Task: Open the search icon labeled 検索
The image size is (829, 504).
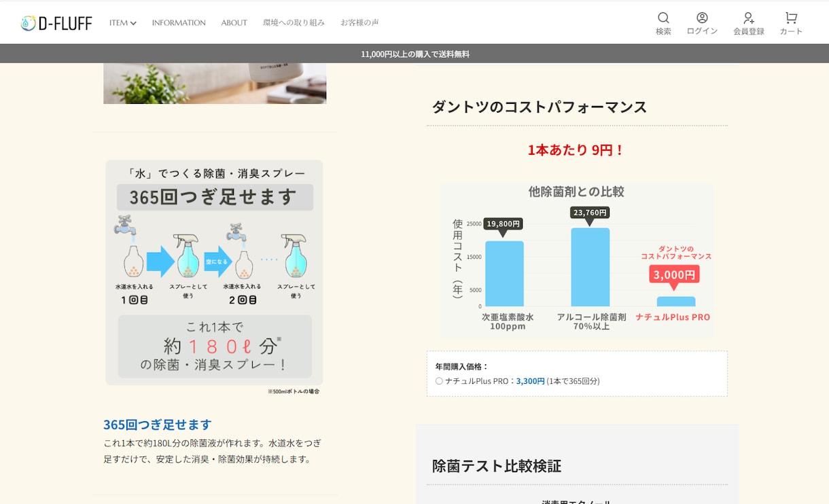Action: (x=663, y=23)
